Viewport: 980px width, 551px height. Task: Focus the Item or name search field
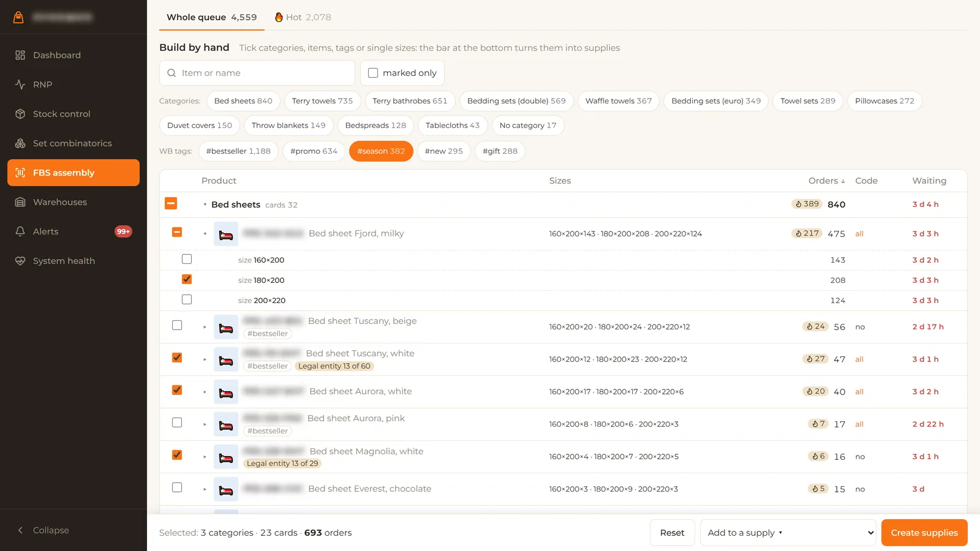257,73
